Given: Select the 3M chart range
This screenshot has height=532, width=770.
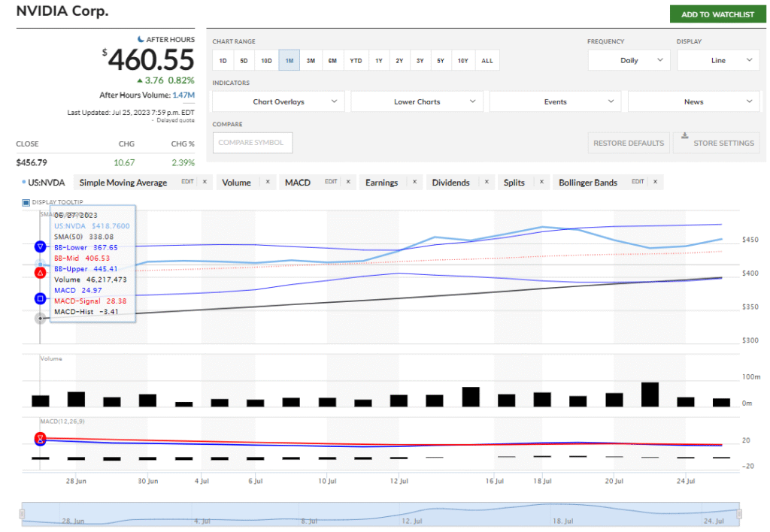Looking at the screenshot, I should pos(311,60).
